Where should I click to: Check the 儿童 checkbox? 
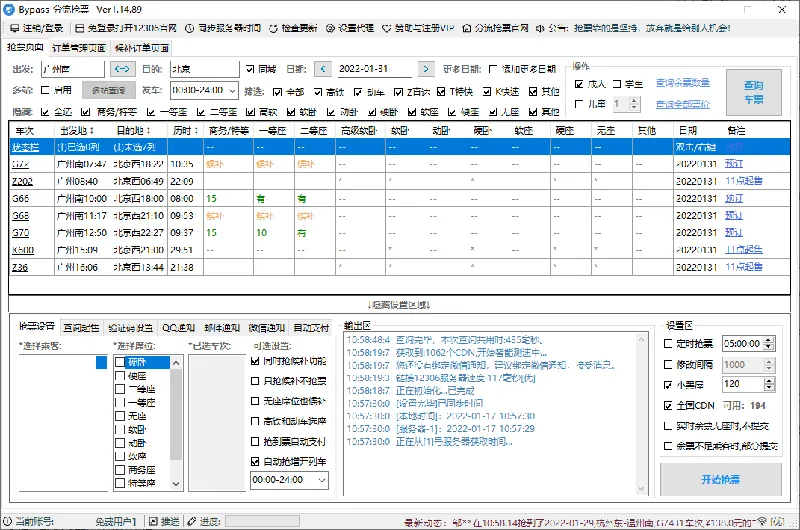pos(579,104)
